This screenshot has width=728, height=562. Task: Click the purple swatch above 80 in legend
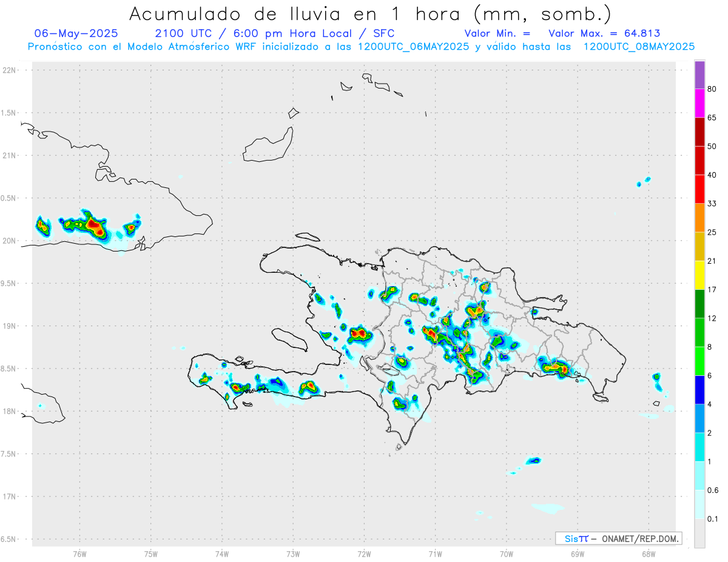click(699, 75)
